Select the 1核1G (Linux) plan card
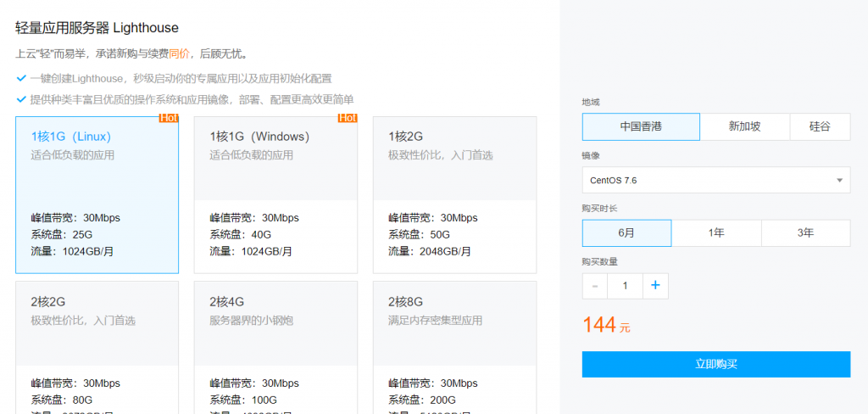The height and width of the screenshot is (414, 868). [x=97, y=195]
